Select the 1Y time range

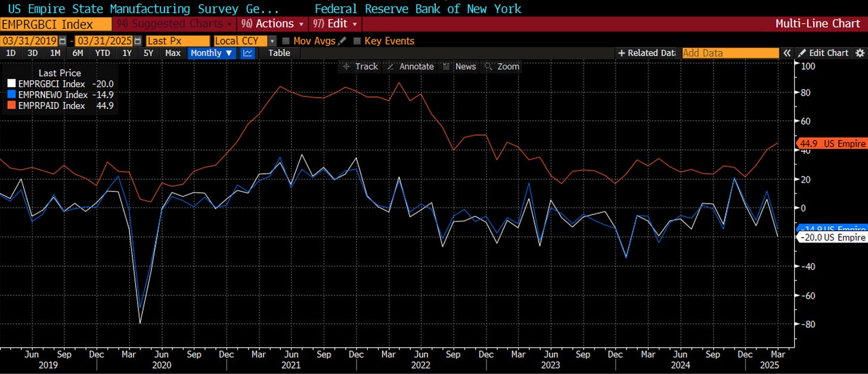pyautogui.click(x=127, y=53)
